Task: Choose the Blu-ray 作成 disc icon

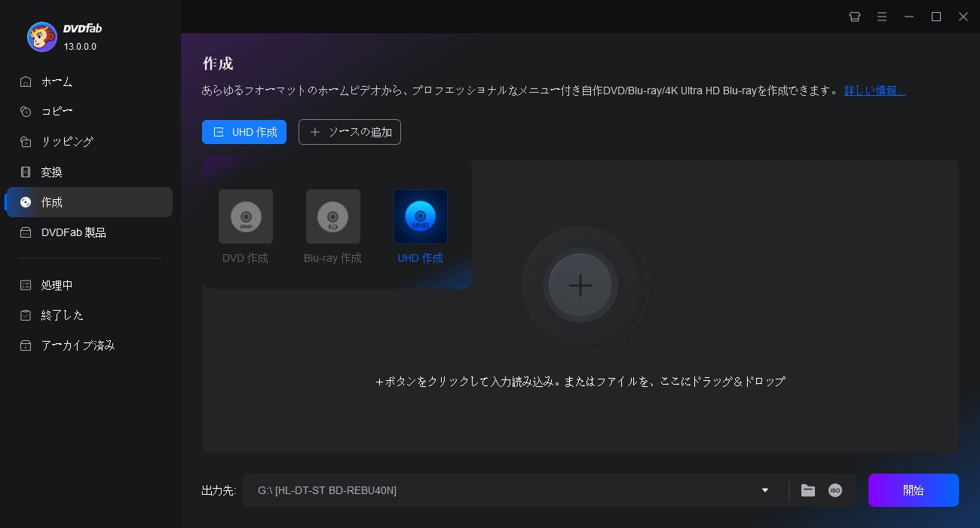Action: click(332, 216)
